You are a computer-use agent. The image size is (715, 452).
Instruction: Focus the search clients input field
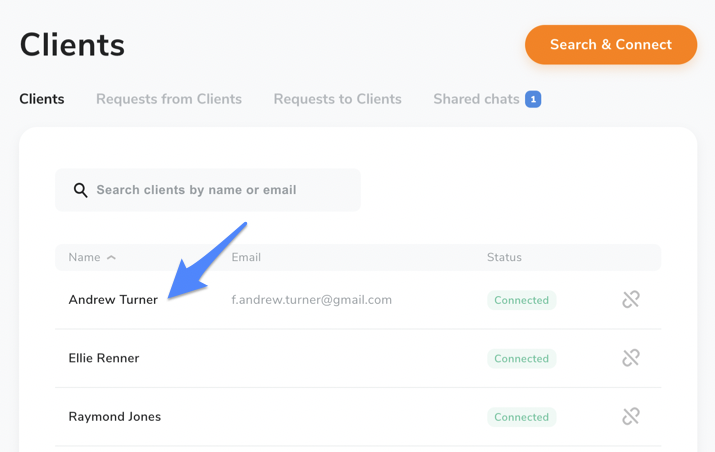click(x=208, y=190)
